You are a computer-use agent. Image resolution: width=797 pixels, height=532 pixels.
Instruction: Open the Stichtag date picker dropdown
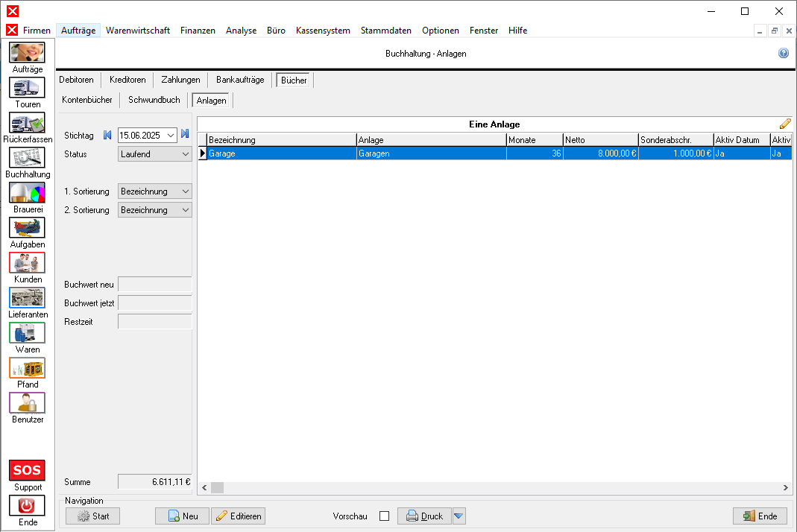click(171, 135)
